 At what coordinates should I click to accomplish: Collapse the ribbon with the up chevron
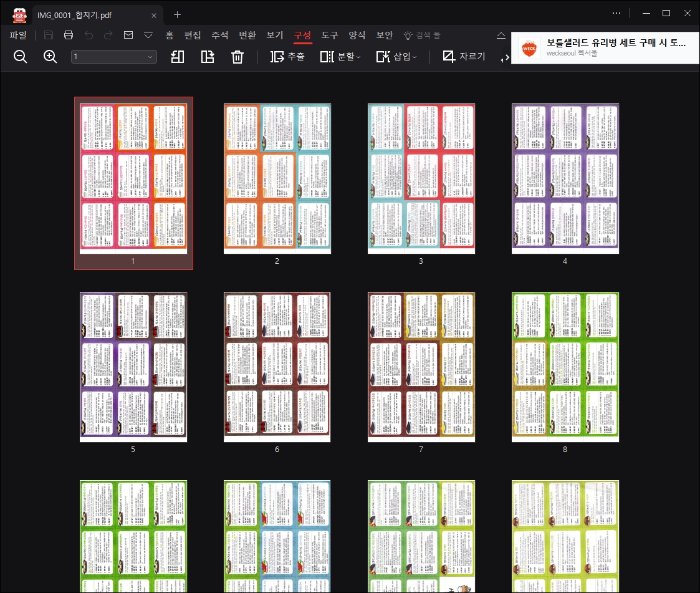[x=501, y=36]
